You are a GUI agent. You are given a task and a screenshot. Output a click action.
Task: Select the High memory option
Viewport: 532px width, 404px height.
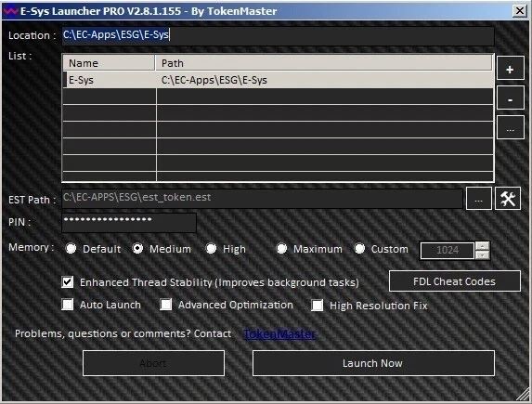211,248
